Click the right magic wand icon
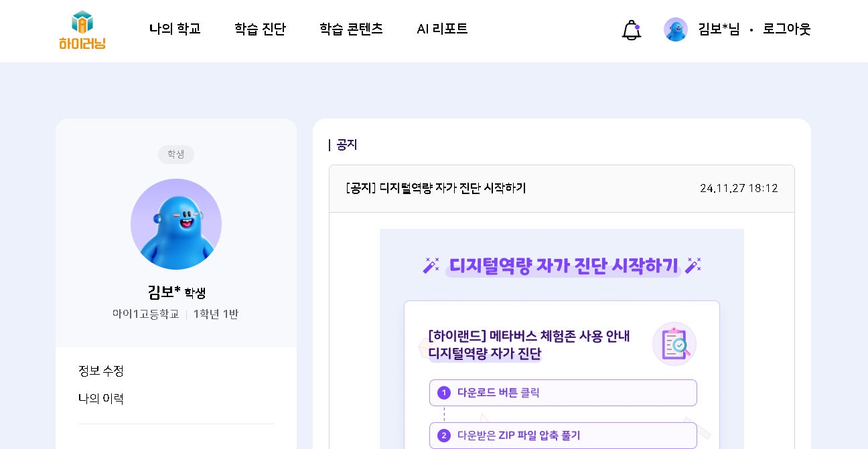Viewport: 868px width, 449px height. click(x=693, y=266)
